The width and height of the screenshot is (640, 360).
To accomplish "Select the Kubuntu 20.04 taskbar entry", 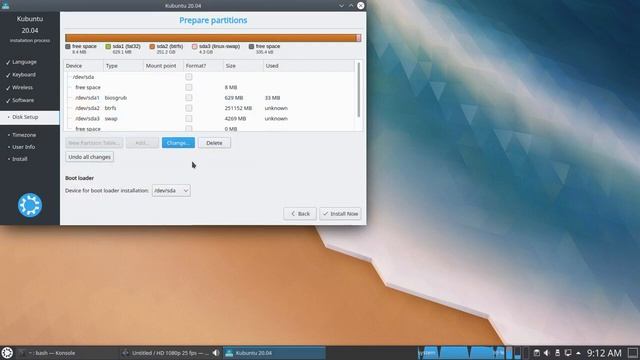I will pyautogui.click(x=274, y=353).
